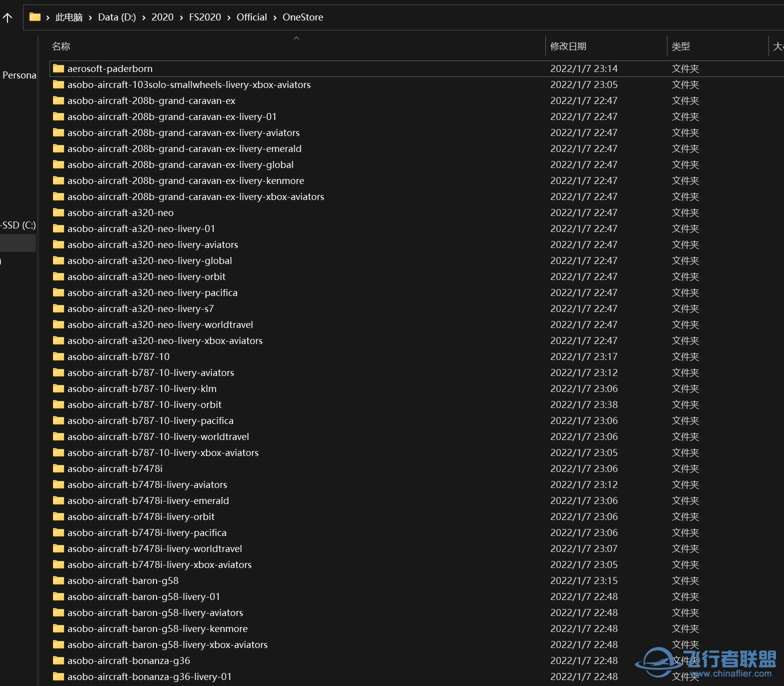The image size is (784, 686).
Task: Select asobo-aircraft-208b-grand-caravan-ex-livery-aviators folder name
Action: point(184,132)
